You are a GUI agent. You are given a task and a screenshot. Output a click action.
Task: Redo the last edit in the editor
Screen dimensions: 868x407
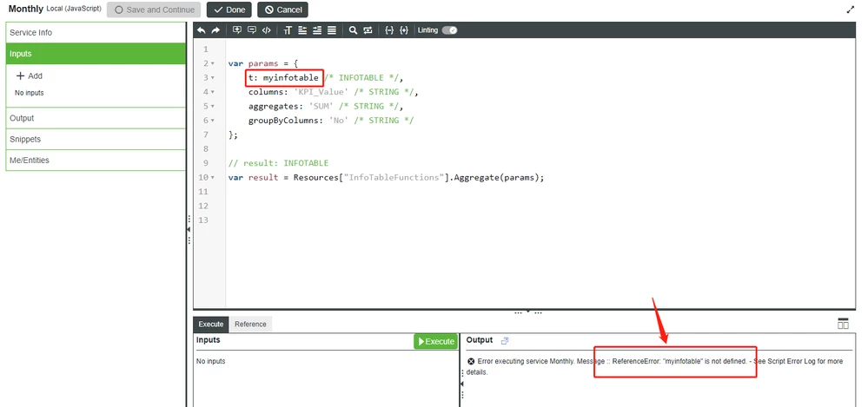[215, 30]
